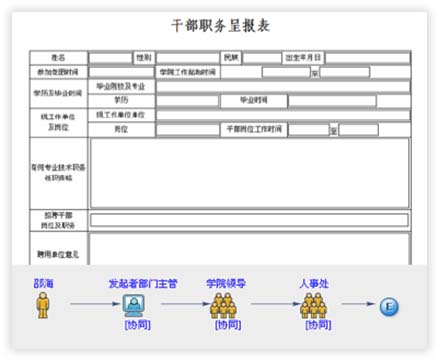Click the 邵海 initiator person icon
Viewport: 440px width, 362px height.
[x=43, y=305]
